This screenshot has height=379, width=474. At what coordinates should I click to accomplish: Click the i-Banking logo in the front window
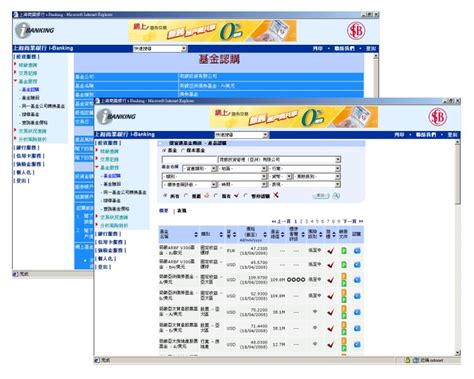116,116
